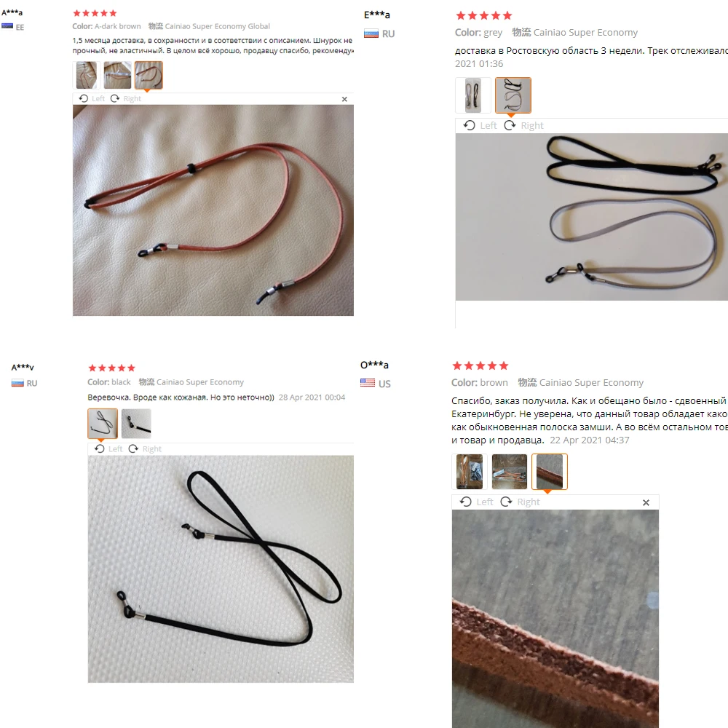Viewport: 728px width, 728px height.
Task: Open second thumbnail in black review
Action: (x=137, y=424)
